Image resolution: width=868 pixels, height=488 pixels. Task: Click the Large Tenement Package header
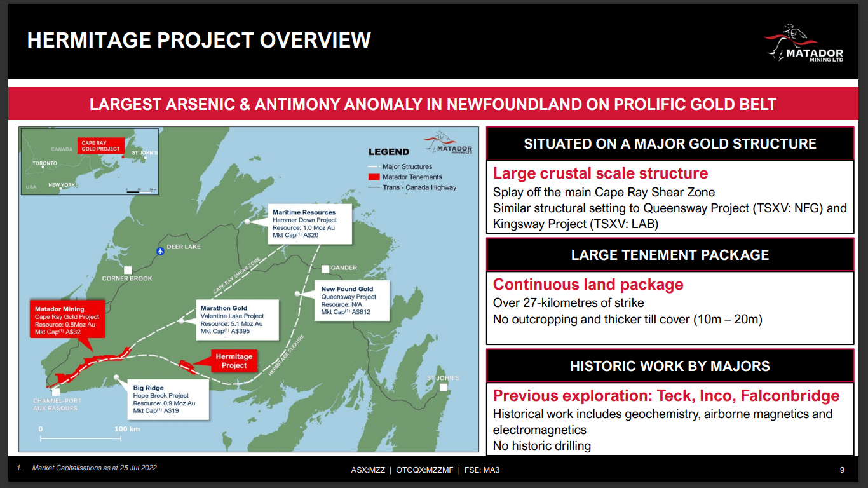pyautogui.click(x=670, y=255)
